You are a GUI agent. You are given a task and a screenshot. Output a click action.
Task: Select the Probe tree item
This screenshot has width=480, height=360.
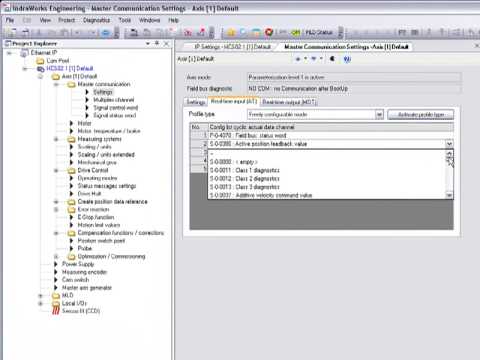tap(84, 249)
